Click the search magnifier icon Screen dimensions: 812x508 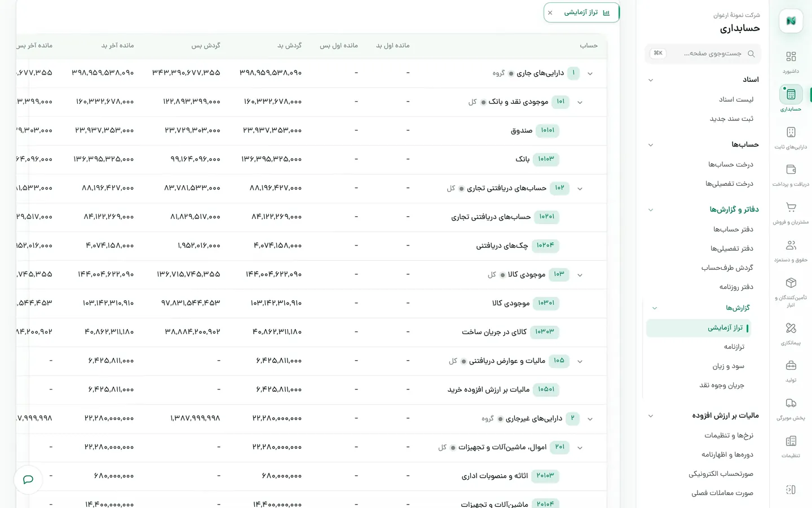tap(751, 54)
